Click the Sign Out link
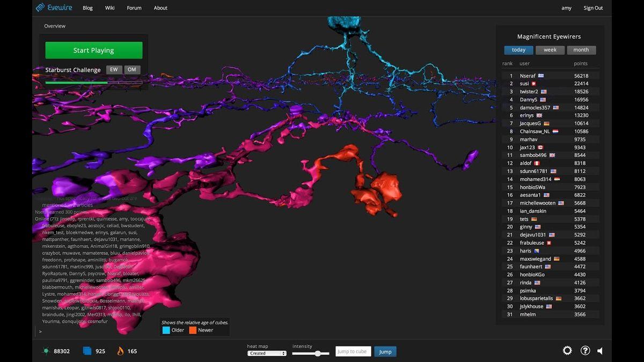 click(x=593, y=8)
